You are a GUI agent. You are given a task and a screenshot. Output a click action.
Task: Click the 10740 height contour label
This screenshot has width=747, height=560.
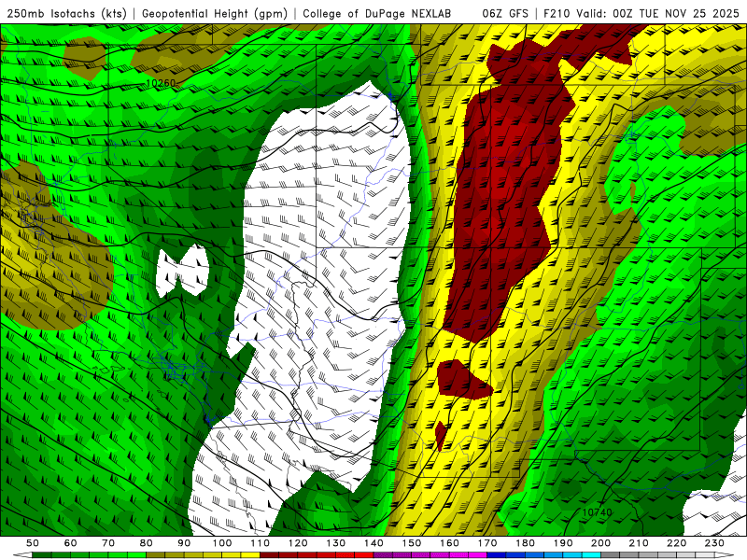pos(597,512)
